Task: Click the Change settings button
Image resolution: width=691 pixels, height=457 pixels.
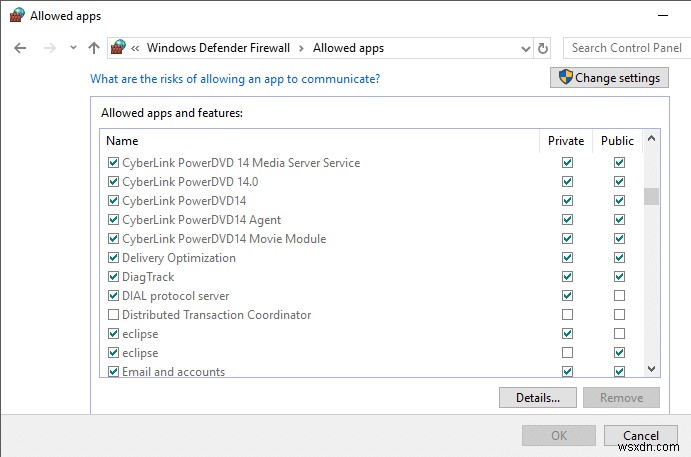Action: pos(609,78)
